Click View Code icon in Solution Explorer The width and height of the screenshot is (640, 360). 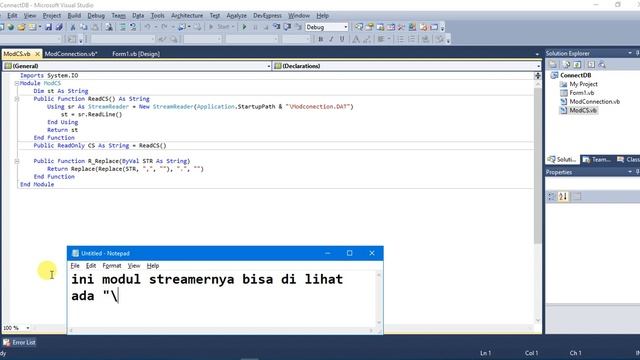click(x=591, y=64)
